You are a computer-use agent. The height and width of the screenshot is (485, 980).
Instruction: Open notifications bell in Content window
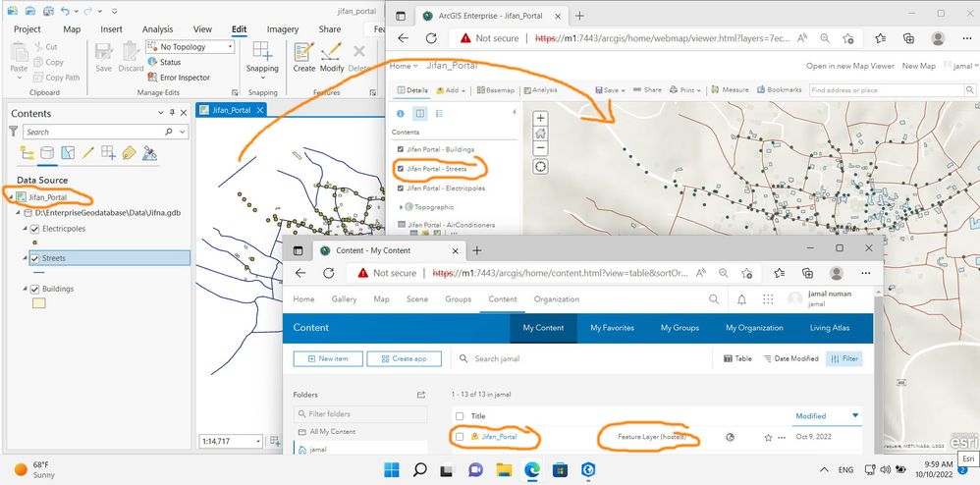click(x=742, y=299)
